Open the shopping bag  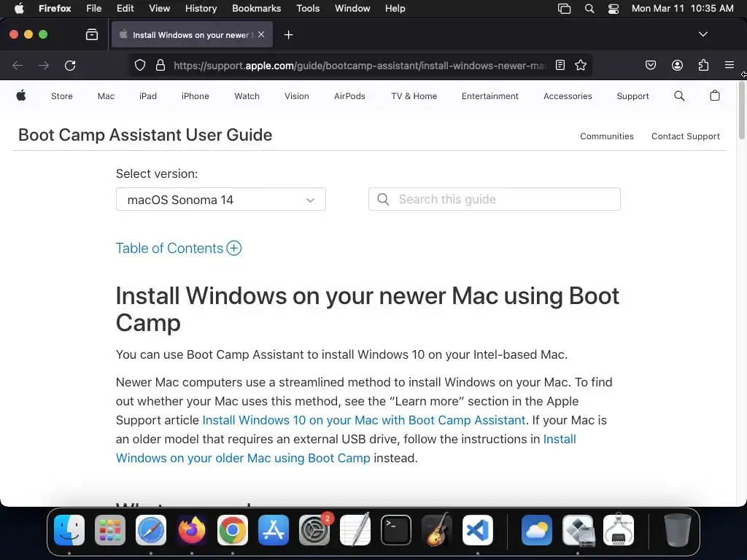715,96
